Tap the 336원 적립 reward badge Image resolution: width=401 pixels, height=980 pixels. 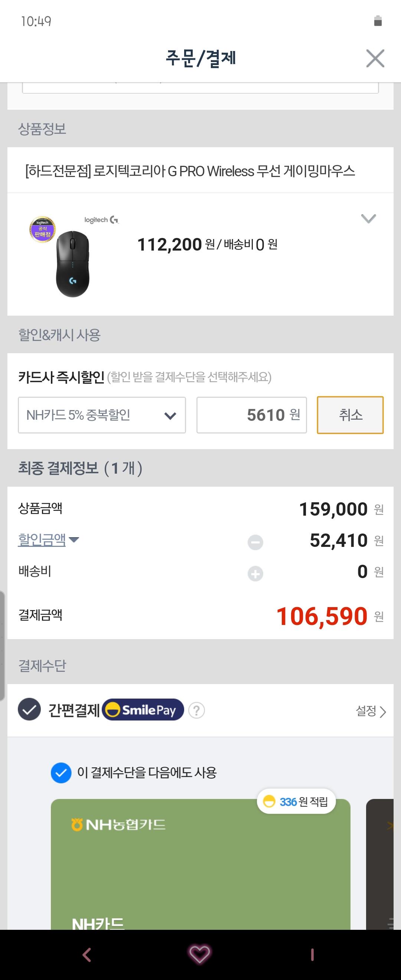(x=296, y=802)
